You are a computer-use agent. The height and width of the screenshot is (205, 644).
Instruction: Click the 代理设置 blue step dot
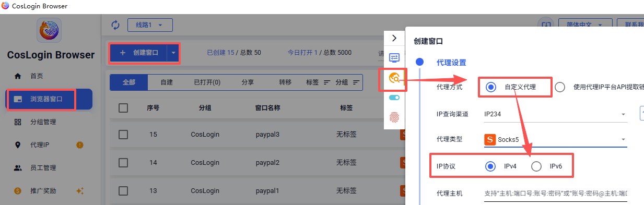(419, 62)
